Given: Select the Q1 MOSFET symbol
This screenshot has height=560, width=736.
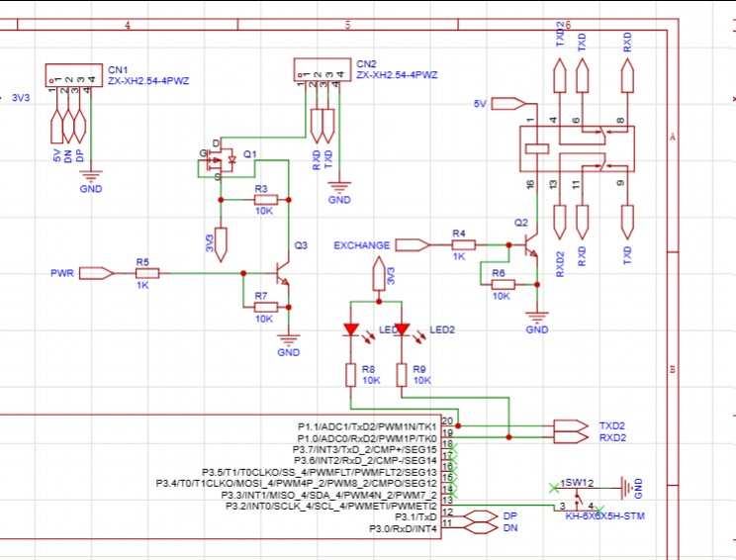Looking at the screenshot, I should 220,160.
